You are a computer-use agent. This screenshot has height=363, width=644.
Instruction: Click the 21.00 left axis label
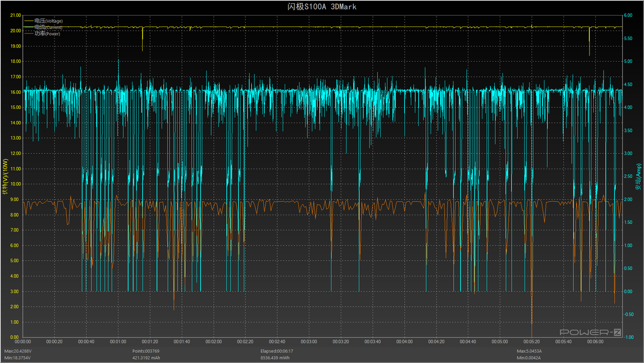[x=15, y=15]
